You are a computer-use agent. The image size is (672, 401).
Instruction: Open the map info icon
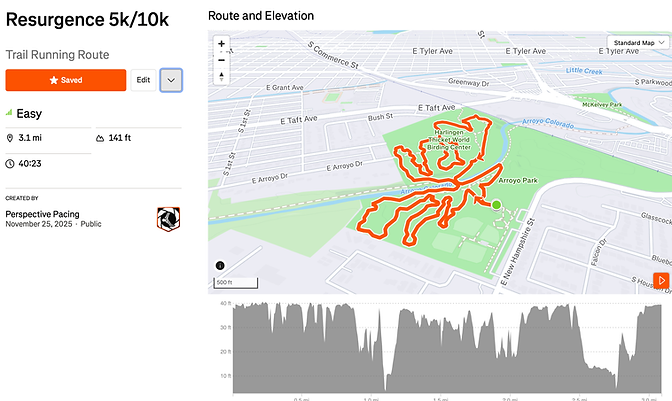[220, 265]
